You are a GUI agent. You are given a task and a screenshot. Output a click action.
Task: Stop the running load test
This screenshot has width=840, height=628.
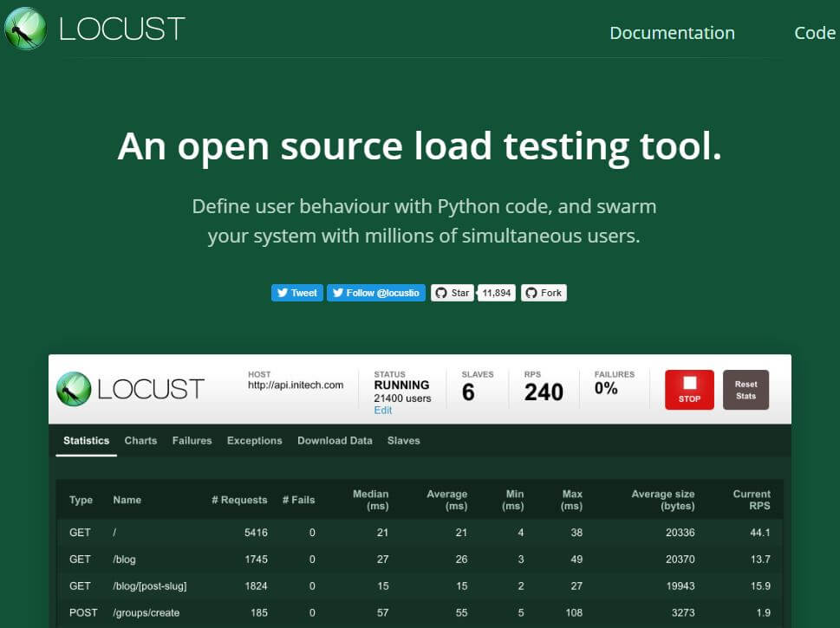point(689,390)
